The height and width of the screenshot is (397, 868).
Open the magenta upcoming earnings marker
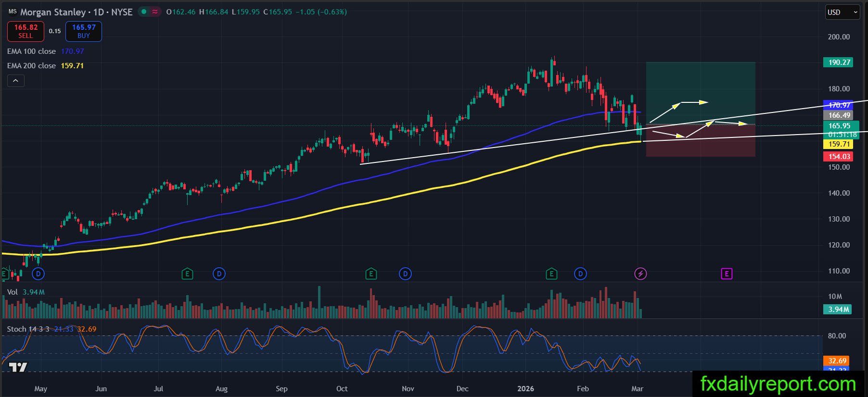click(727, 274)
